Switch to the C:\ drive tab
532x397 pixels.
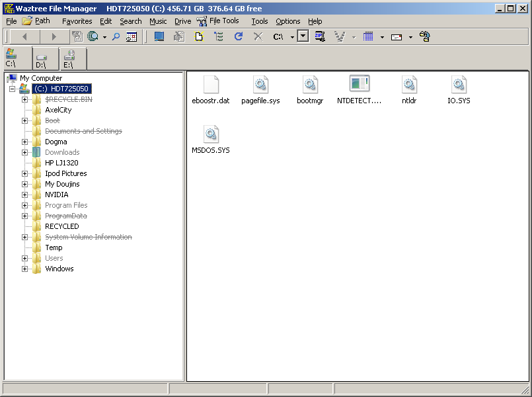click(17, 58)
